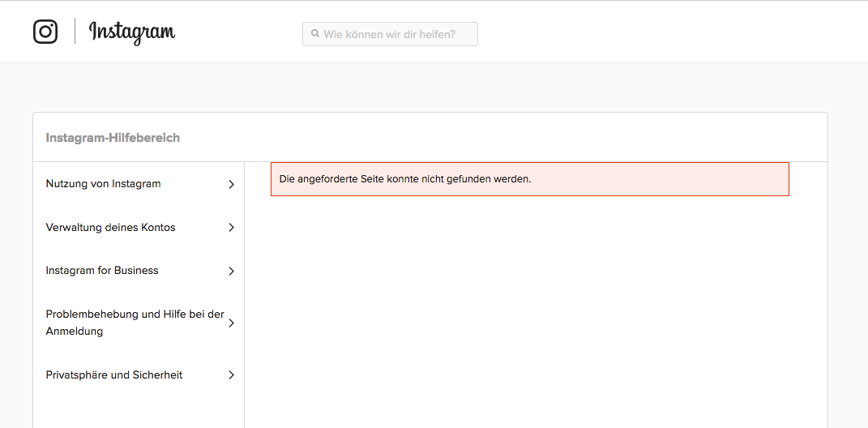Click the 'Seite konnte nicht gefunden werden' message

[x=530, y=179]
